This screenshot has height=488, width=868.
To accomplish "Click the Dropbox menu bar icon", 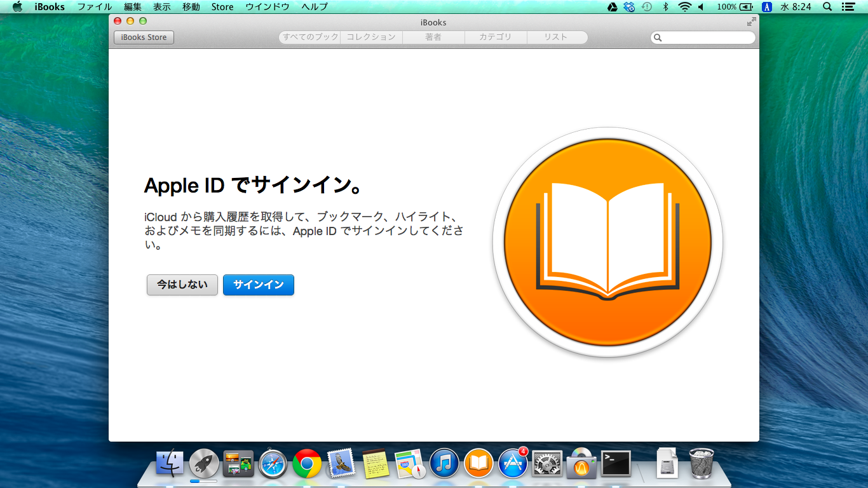I will click(x=629, y=7).
